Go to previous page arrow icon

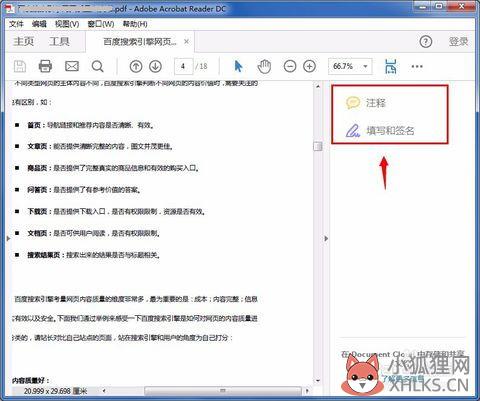136,66
